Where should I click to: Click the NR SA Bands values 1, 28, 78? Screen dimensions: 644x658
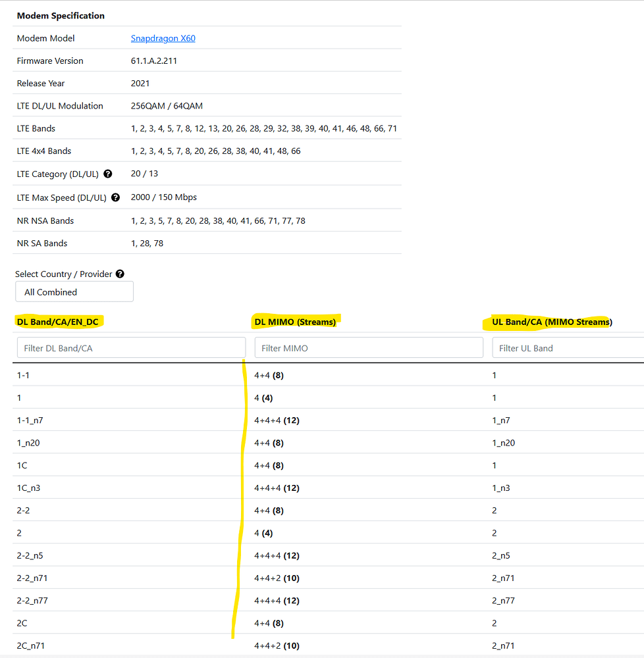(147, 243)
